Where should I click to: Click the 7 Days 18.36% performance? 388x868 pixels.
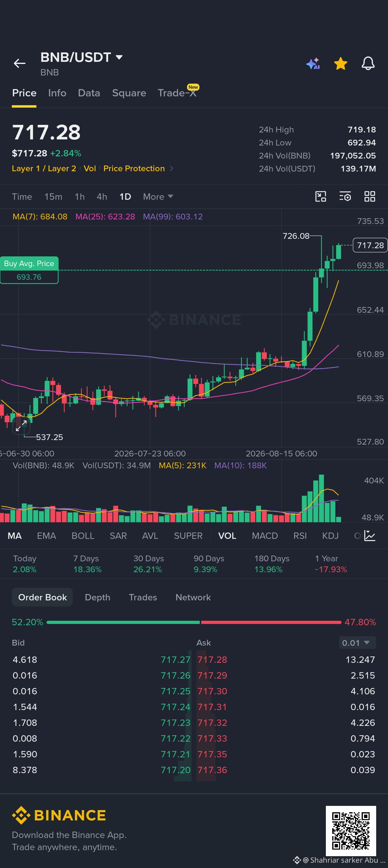[87, 564]
